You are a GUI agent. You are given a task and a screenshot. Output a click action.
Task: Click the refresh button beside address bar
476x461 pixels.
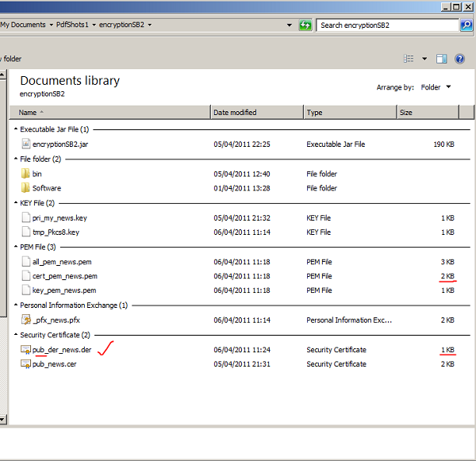305,25
